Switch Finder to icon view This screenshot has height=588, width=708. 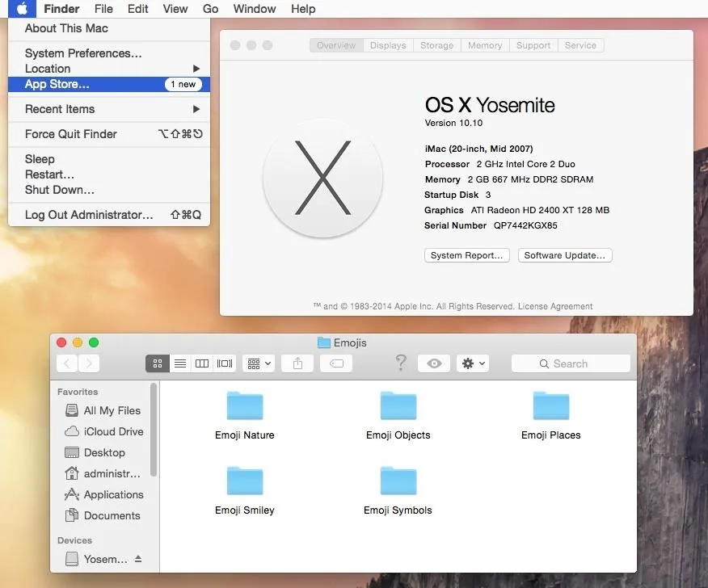[157, 363]
